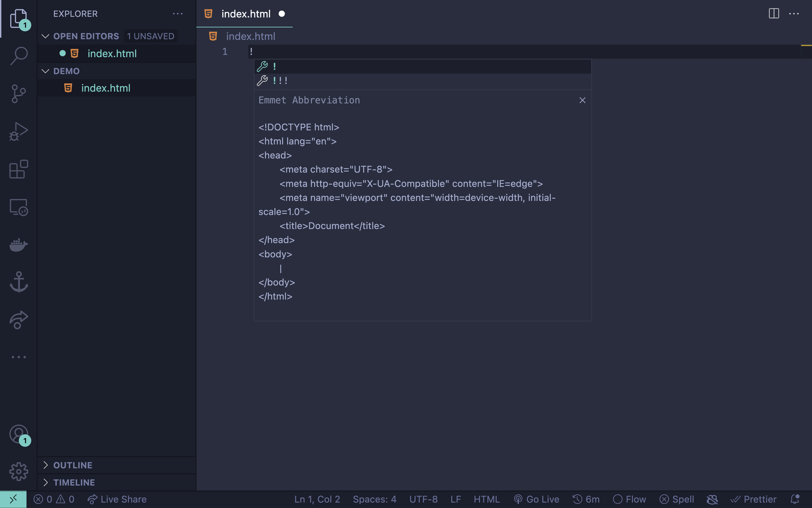Open the Docker whale icon view
Screen dimensions: 812x508
click(x=18, y=245)
